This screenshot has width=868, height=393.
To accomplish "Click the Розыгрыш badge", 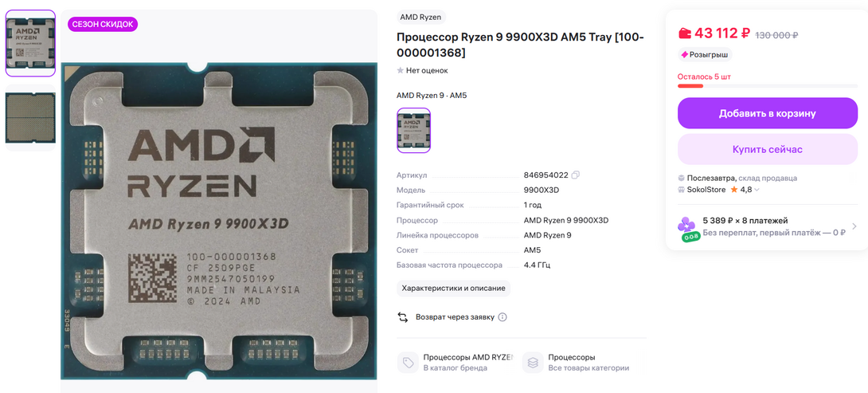I will click(x=705, y=55).
